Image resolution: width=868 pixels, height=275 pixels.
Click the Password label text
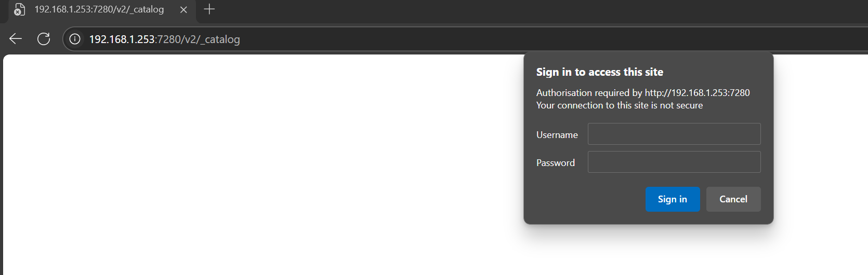(556, 163)
